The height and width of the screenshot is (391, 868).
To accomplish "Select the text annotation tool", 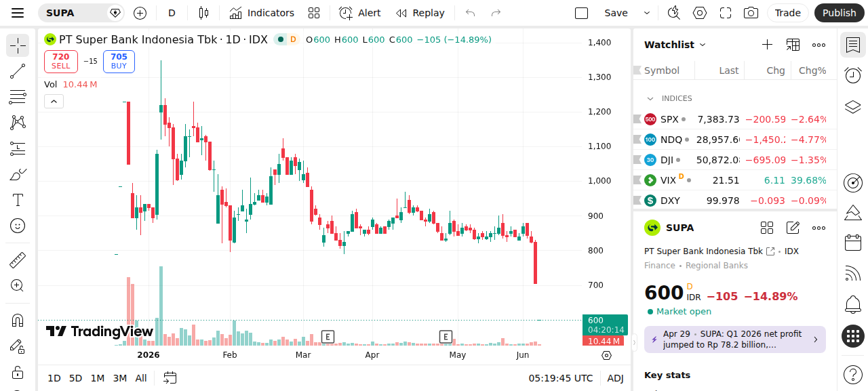I will pyautogui.click(x=18, y=200).
